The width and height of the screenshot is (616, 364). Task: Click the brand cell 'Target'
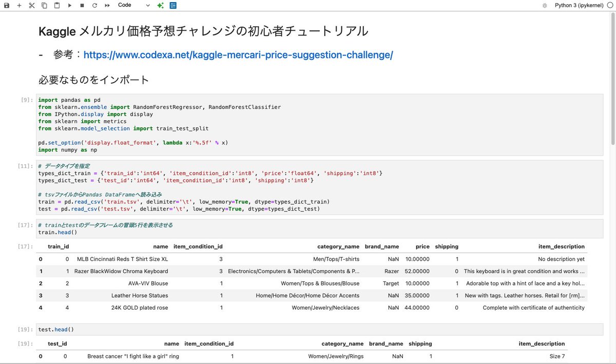pyautogui.click(x=391, y=283)
